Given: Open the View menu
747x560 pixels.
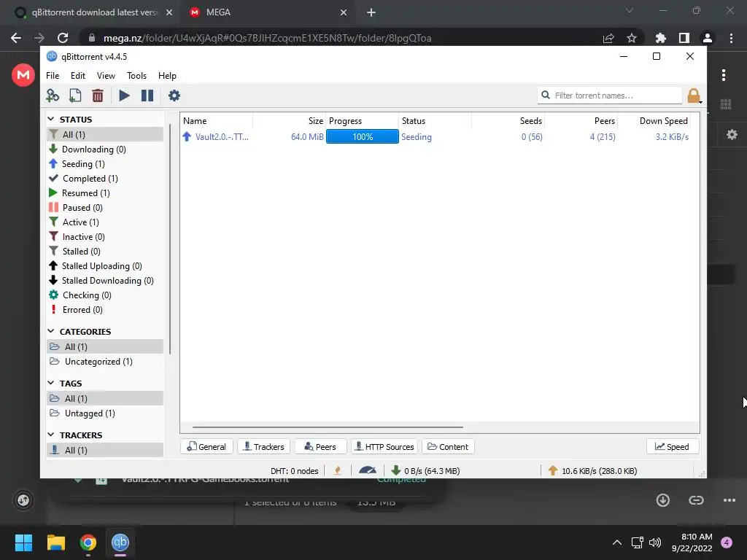Looking at the screenshot, I should pyautogui.click(x=106, y=76).
